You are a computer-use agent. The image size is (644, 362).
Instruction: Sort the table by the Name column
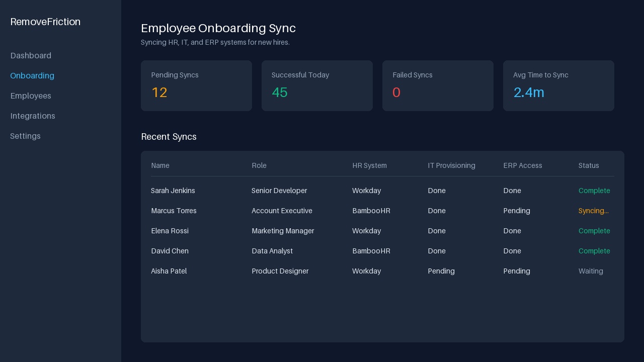pos(160,165)
